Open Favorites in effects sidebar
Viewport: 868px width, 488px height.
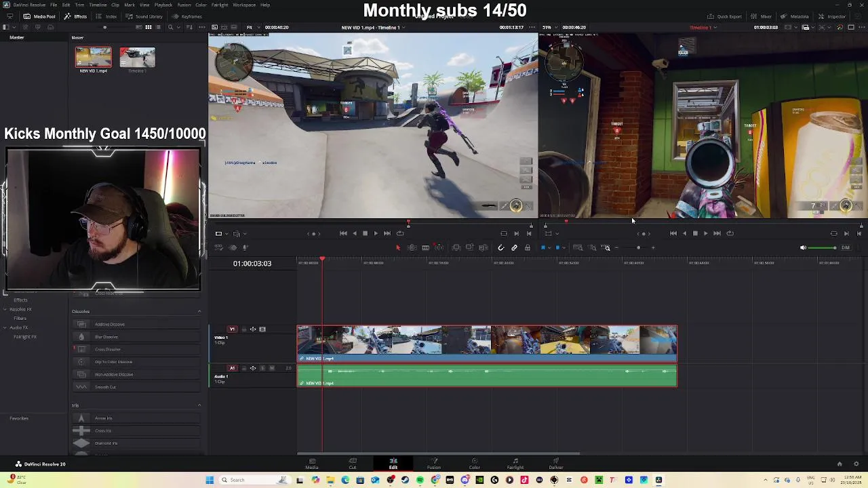[19, 418]
